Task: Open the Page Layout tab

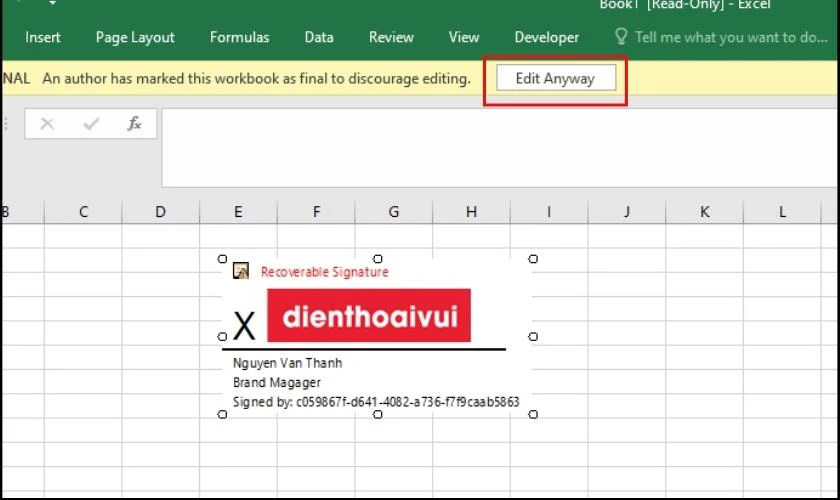Action: pos(135,38)
